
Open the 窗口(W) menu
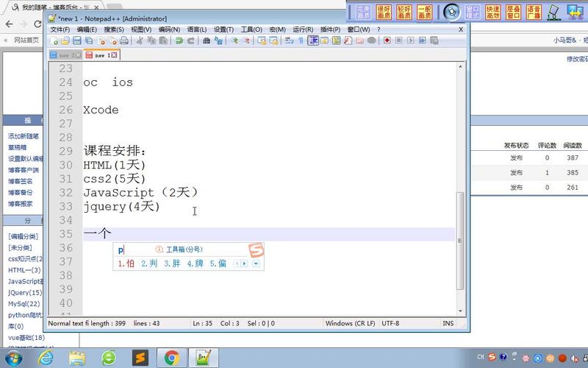tap(359, 29)
